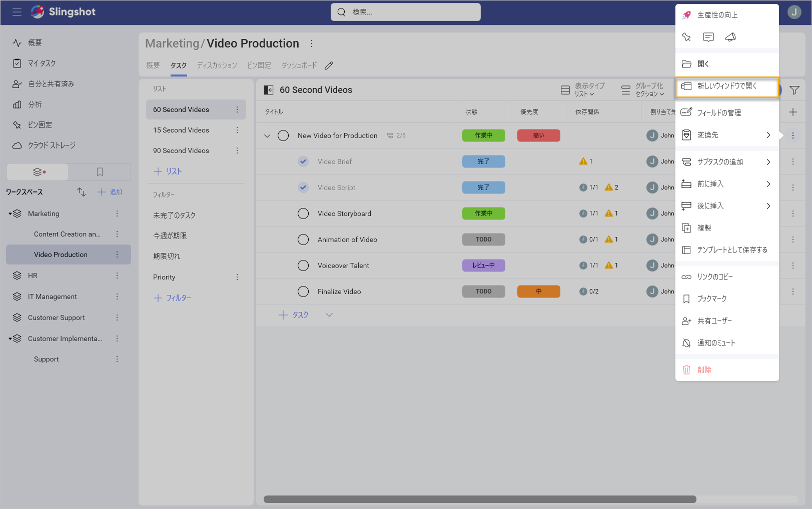This screenshot has width=812, height=509.
Task: Switch to the ディスカッション tab
Action: point(217,65)
